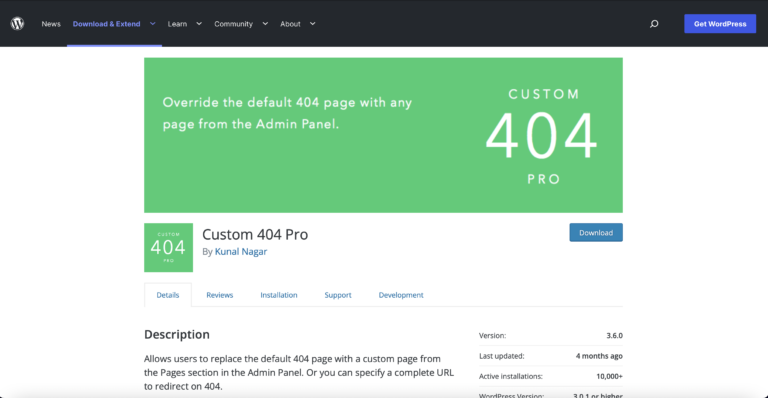Open the Support tab
This screenshot has width=768, height=398.
click(338, 295)
